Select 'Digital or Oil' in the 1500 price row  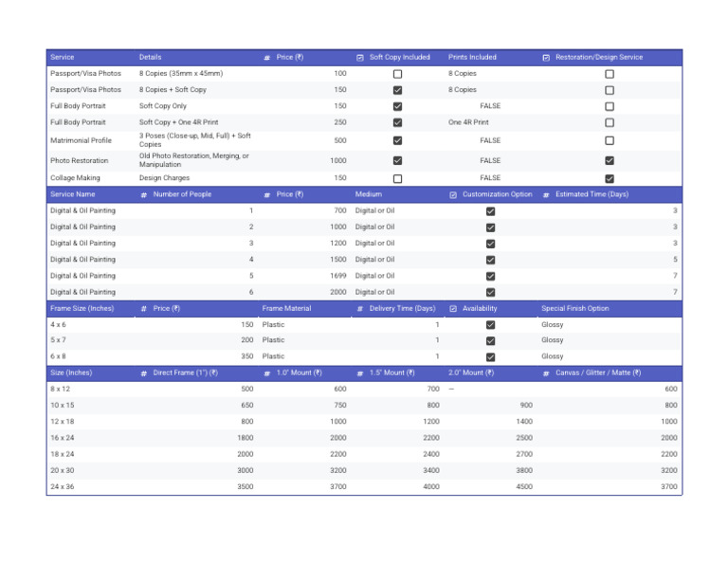pos(397,260)
